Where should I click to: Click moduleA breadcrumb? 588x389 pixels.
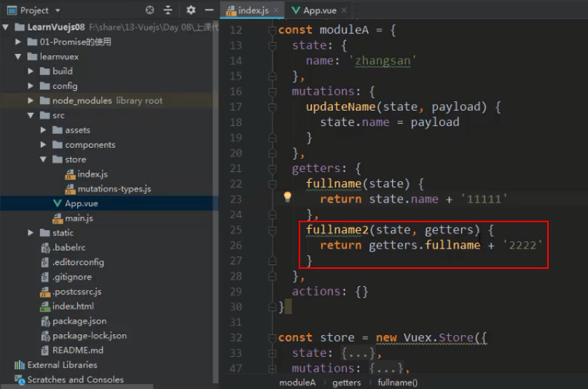(x=297, y=382)
